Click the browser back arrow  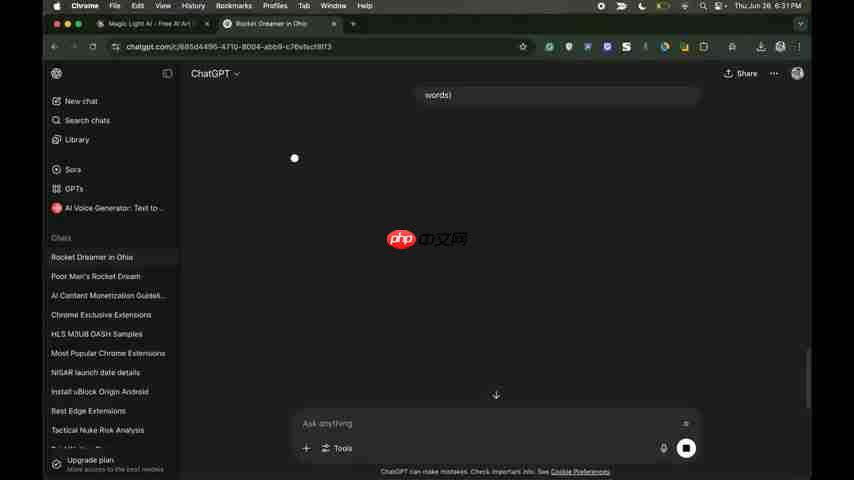pyautogui.click(x=54, y=47)
